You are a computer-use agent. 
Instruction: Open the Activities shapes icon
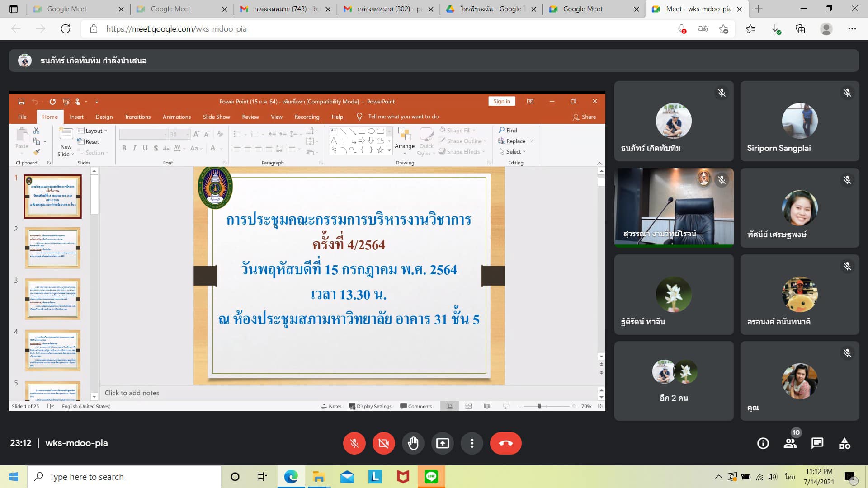(844, 443)
